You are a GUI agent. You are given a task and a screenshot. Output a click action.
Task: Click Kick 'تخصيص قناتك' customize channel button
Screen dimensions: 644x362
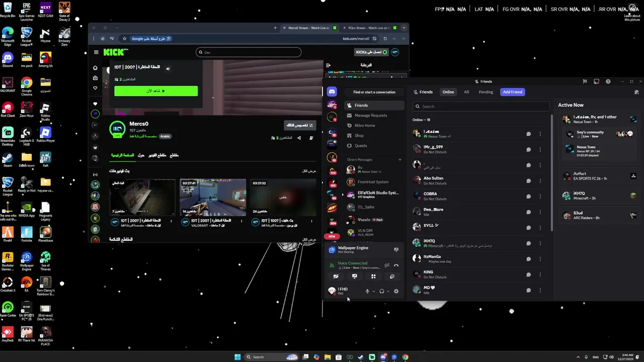[x=300, y=125]
